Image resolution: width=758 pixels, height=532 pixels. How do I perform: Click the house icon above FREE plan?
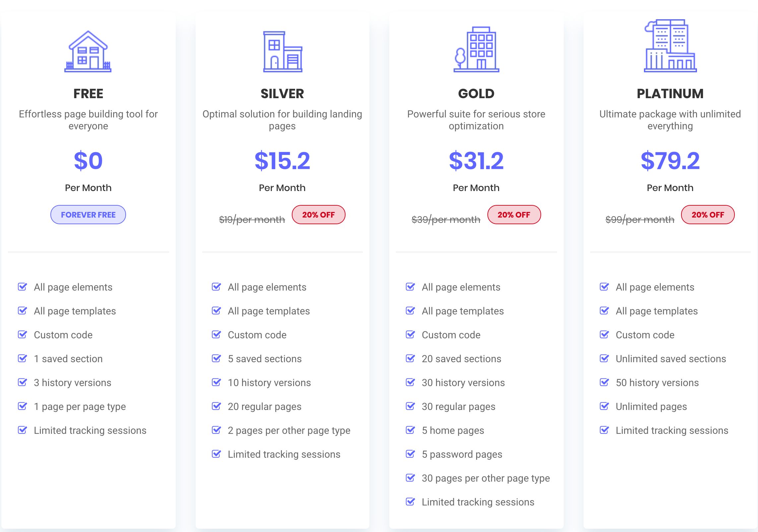pos(88,51)
